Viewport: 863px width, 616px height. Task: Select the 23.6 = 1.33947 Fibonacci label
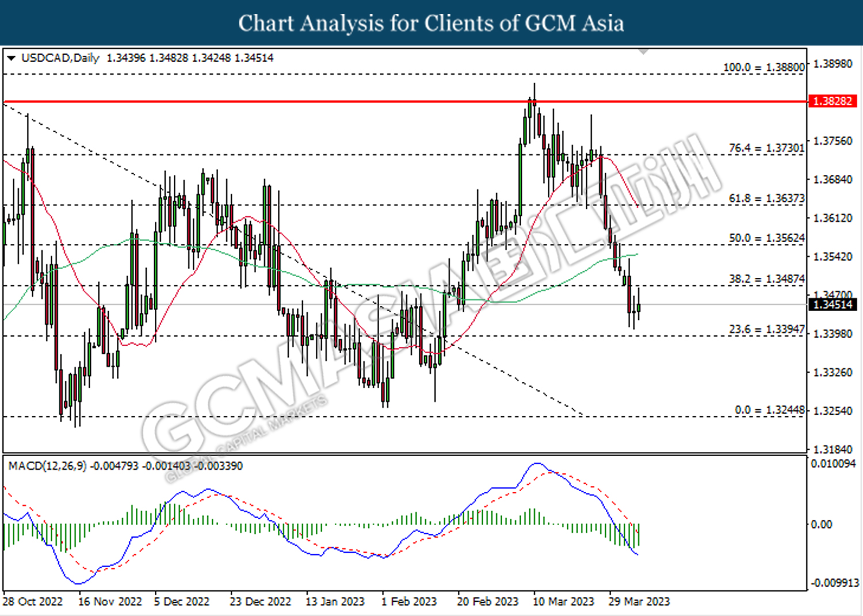[x=766, y=330]
